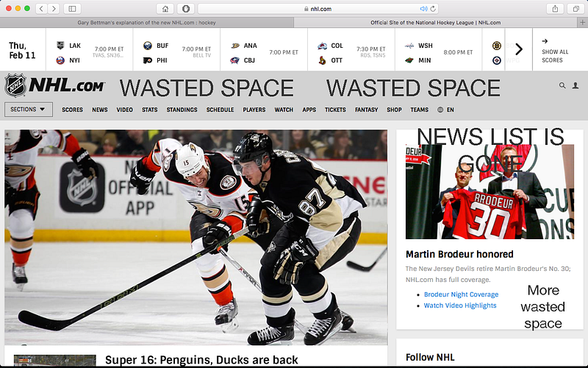Open the APPS menu item

309,110
